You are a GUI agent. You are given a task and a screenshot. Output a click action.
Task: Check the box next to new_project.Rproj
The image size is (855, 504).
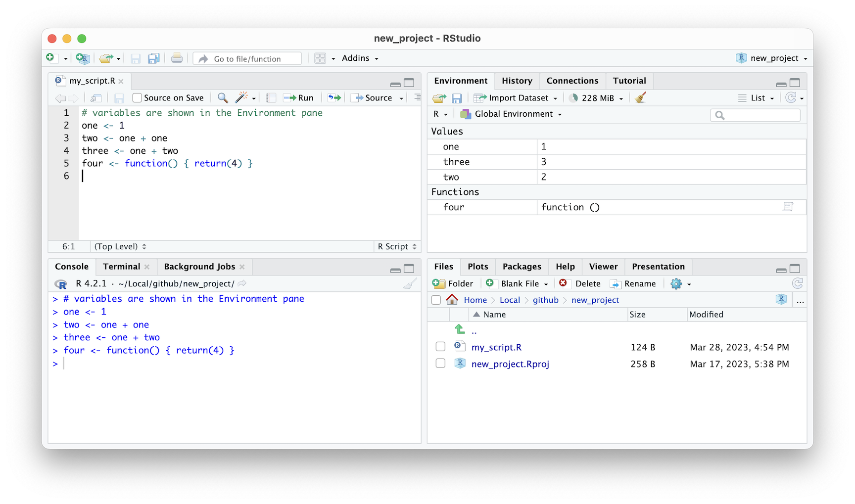coord(440,364)
